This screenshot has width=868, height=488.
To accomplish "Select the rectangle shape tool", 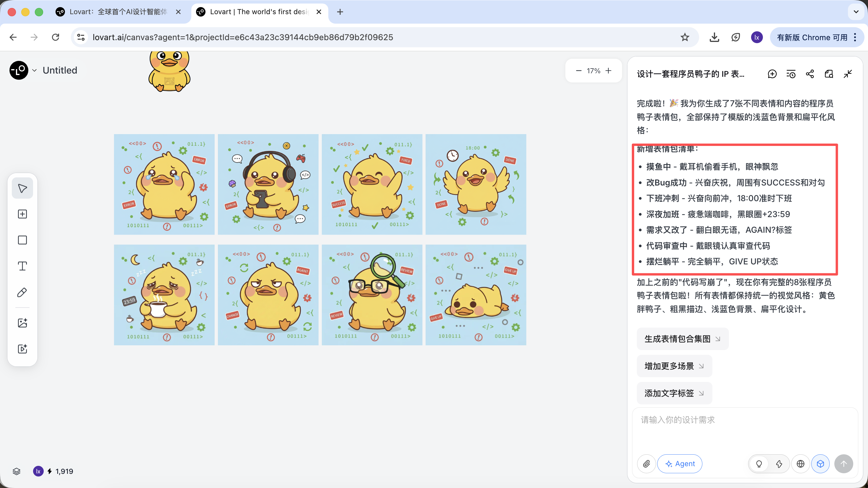I will 22,240.
